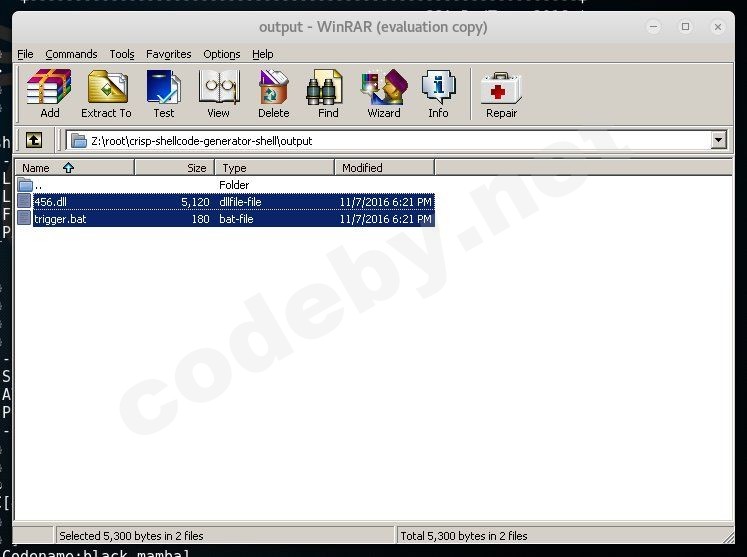Click the sort arrow in Name column
This screenshot has height=557, width=747.
[69, 168]
